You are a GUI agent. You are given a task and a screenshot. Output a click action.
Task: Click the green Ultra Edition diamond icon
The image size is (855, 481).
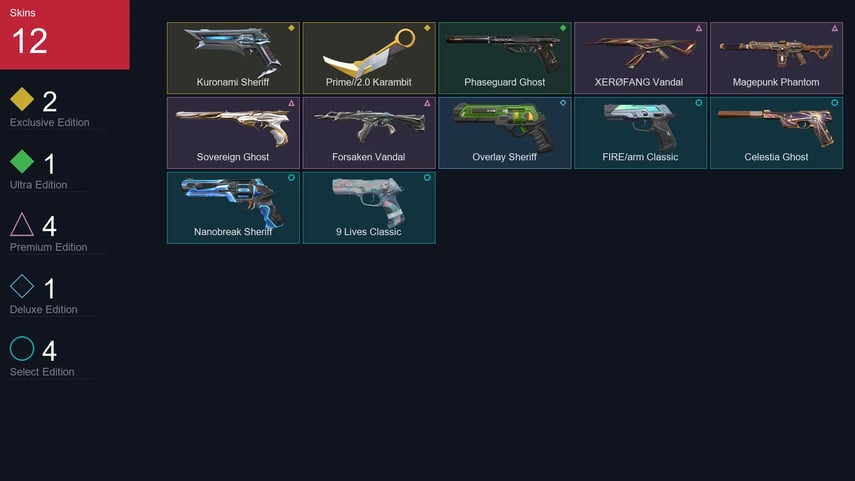(22, 161)
